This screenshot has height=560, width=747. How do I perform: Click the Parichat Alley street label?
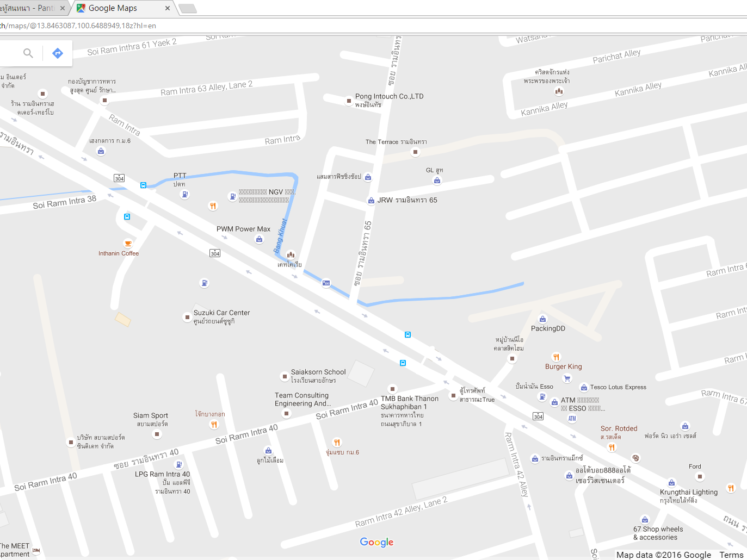click(616, 55)
